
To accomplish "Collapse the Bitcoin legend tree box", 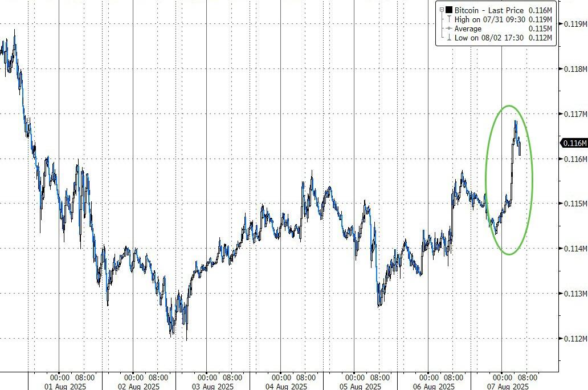I will pyautogui.click(x=440, y=10).
